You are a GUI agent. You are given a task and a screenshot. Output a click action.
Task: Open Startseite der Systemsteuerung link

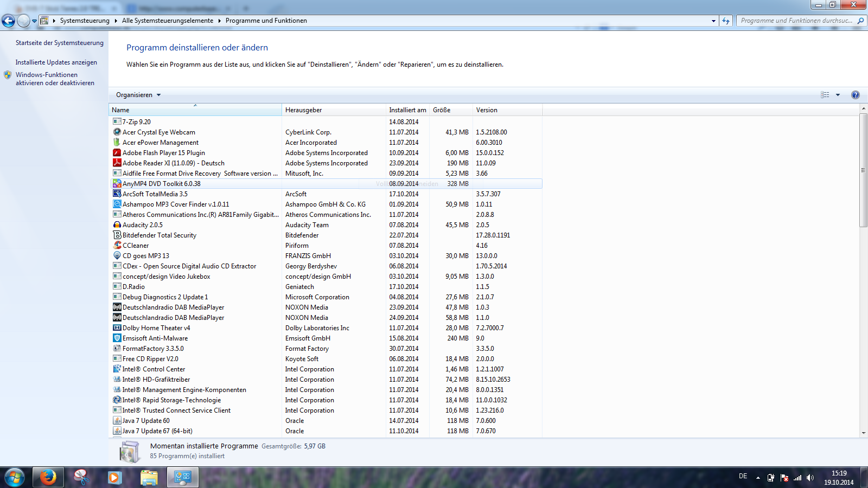tap(60, 43)
